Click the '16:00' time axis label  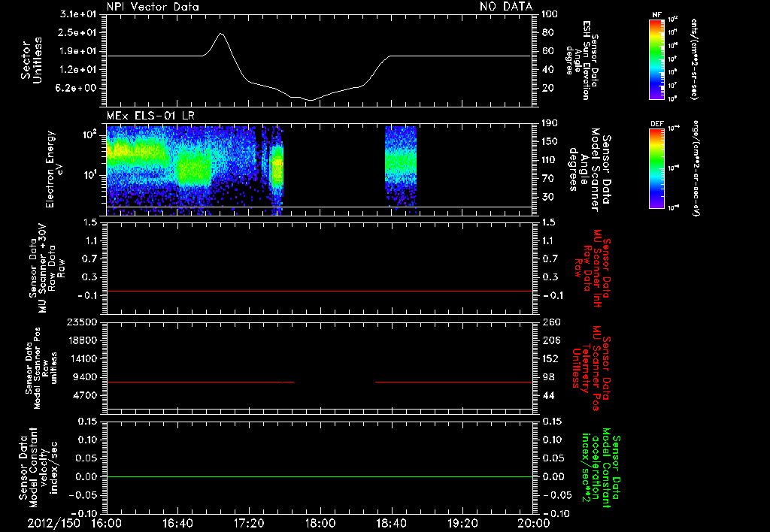pyautogui.click(x=107, y=523)
